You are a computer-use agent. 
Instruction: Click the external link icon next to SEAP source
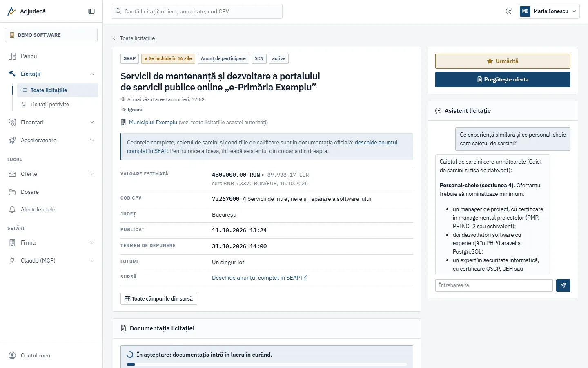304,278
